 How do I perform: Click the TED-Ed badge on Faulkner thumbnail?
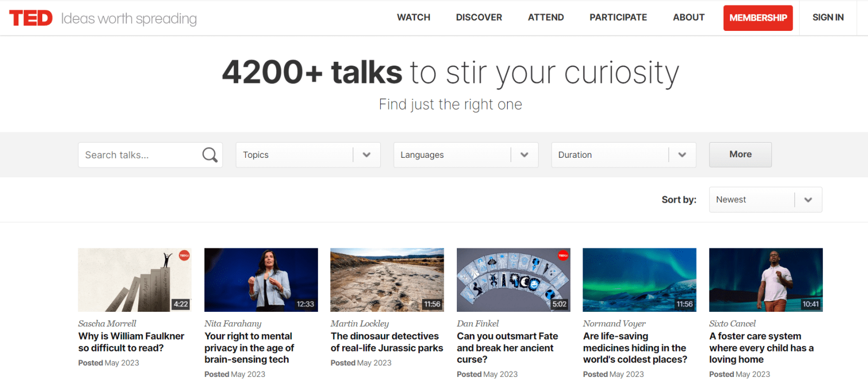pos(184,255)
